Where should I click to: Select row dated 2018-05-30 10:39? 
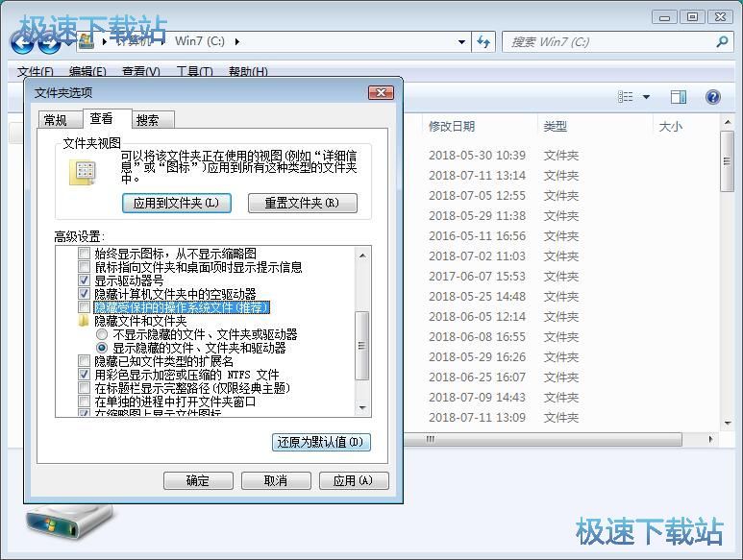[561, 156]
